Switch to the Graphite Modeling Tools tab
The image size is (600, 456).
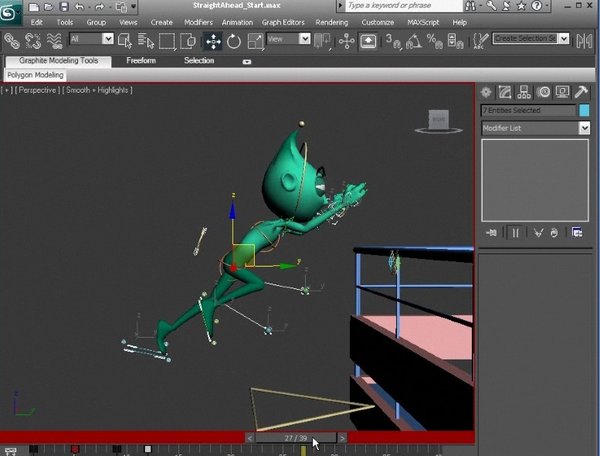tap(59, 61)
